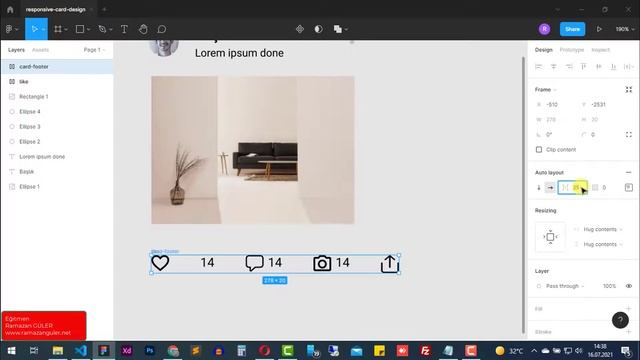
Task: Open the Help question mark button
Action: [620, 320]
